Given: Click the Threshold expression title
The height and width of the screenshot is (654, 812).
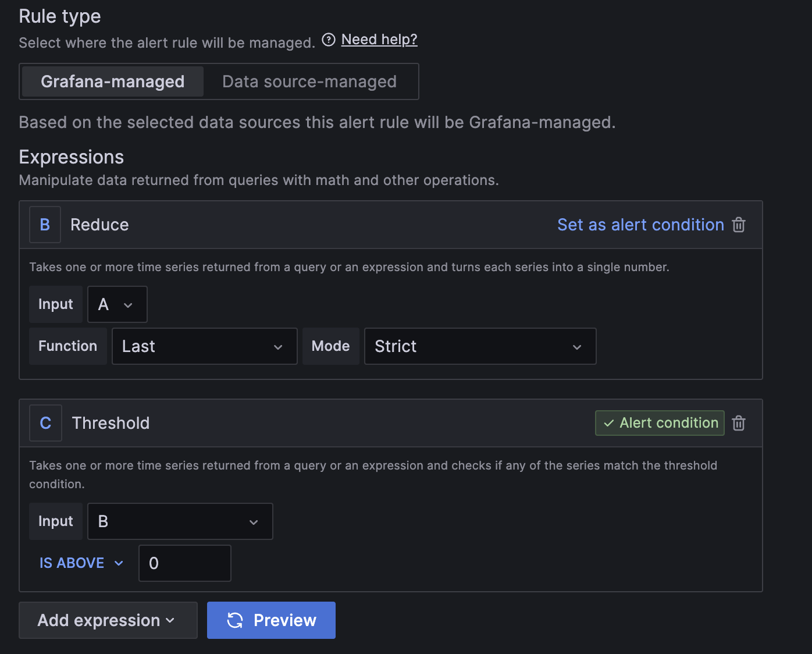Looking at the screenshot, I should pyautogui.click(x=111, y=423).
